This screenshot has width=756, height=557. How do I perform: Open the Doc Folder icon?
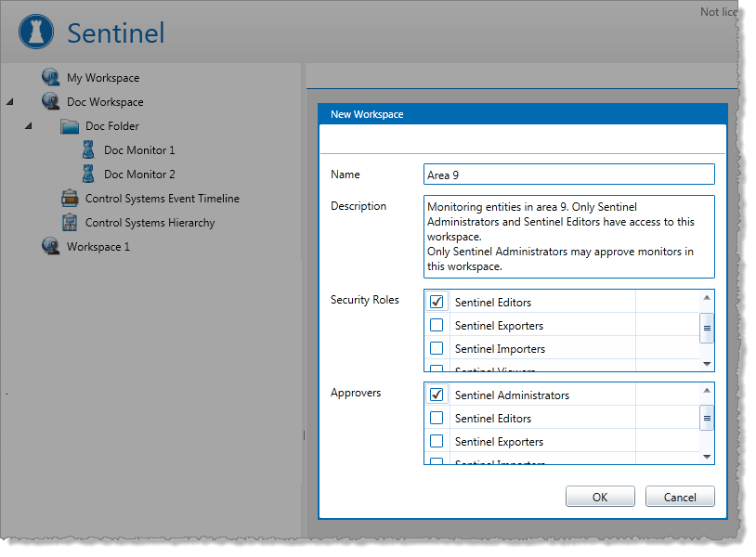[70, 126]
